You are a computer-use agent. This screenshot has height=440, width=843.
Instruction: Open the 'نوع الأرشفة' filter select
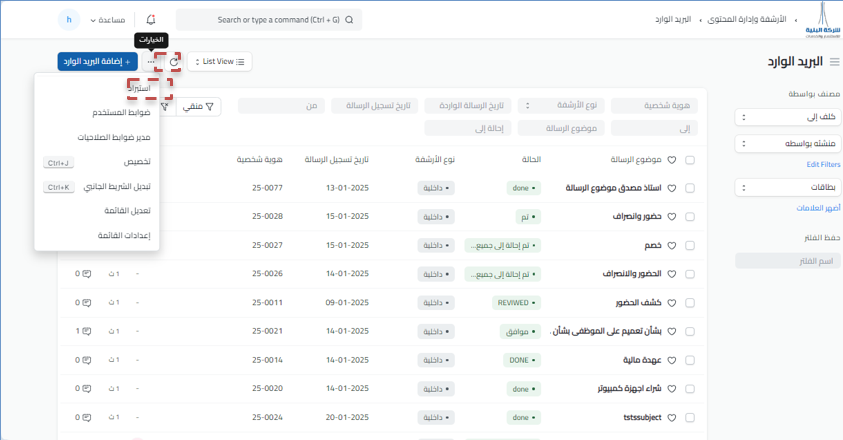tap(561, 105)
